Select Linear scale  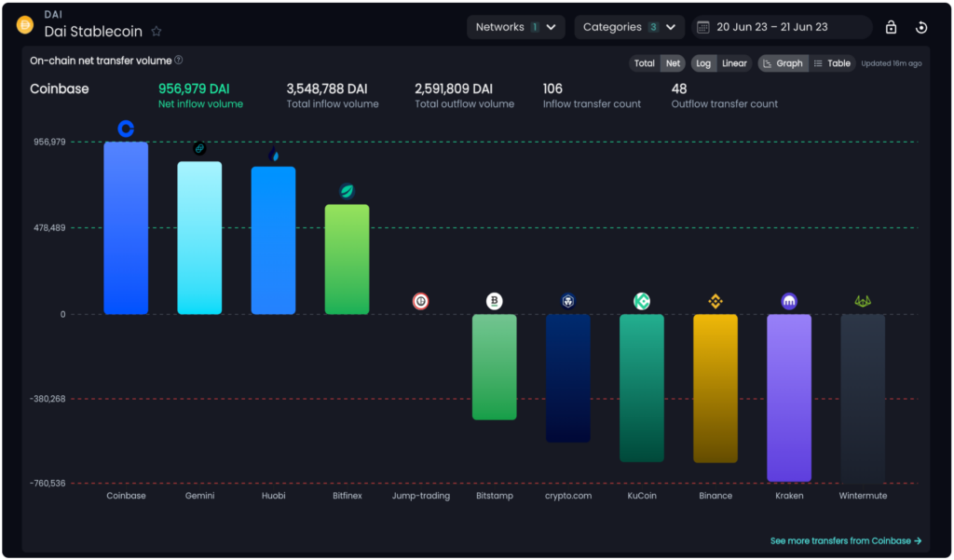(x=734, y=63)
